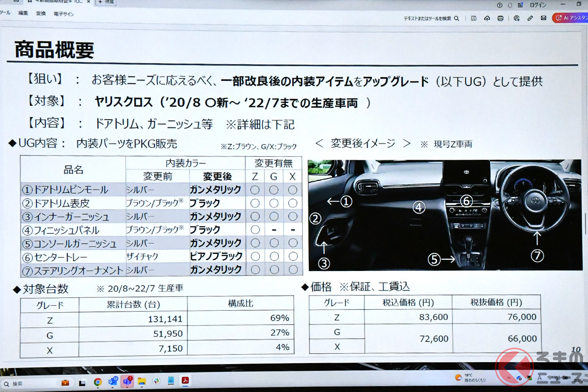This screenshot has width=588, height=392.
Task: Click the share-with-others person icon
Action: [516, 18]
